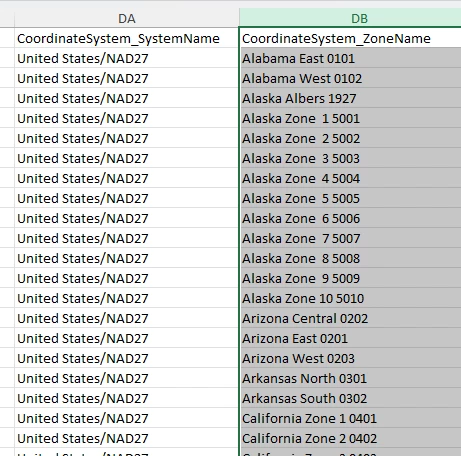
Task: Select the Alabama West 0102 cell
Action: tap(350, 78)
